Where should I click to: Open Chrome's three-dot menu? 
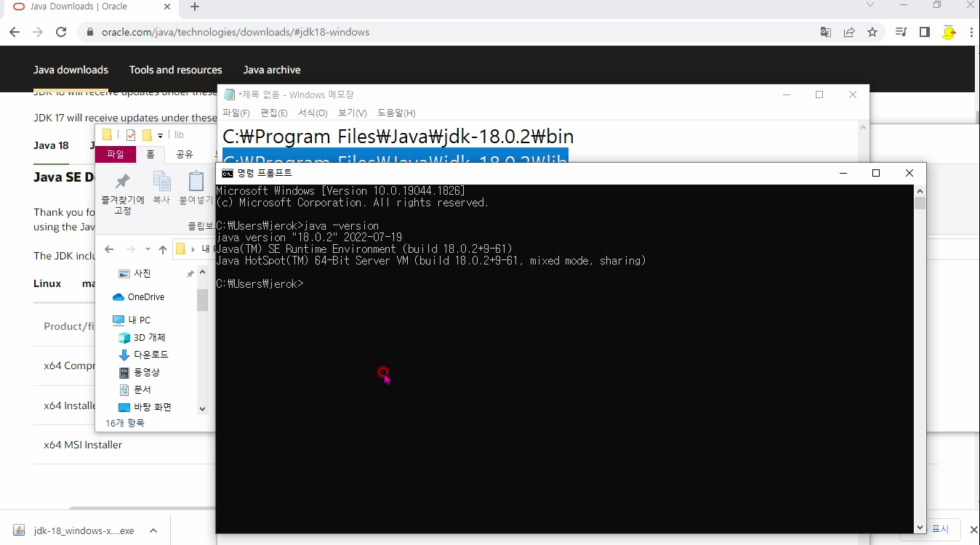[971, 32]
